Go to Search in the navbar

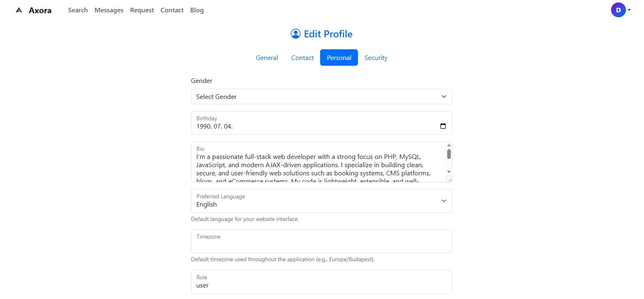coord(78,10)
